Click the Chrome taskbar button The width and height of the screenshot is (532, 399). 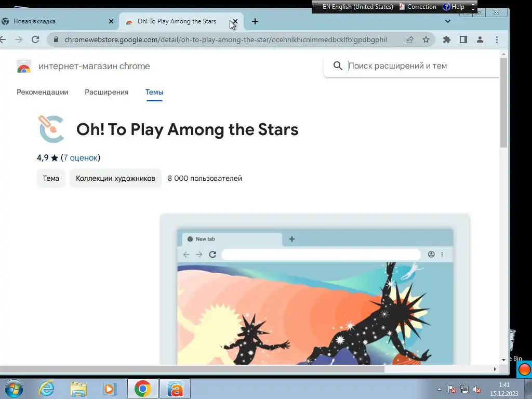(142, 389)
